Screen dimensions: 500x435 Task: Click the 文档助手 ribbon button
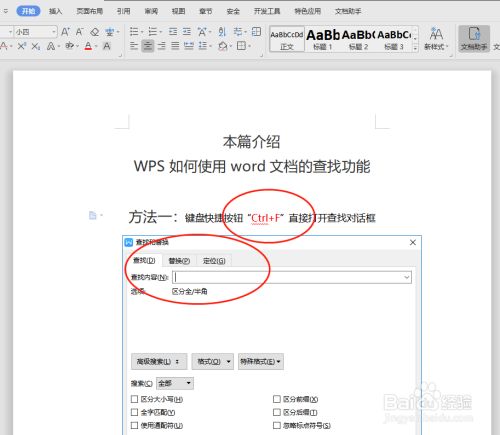474,39
